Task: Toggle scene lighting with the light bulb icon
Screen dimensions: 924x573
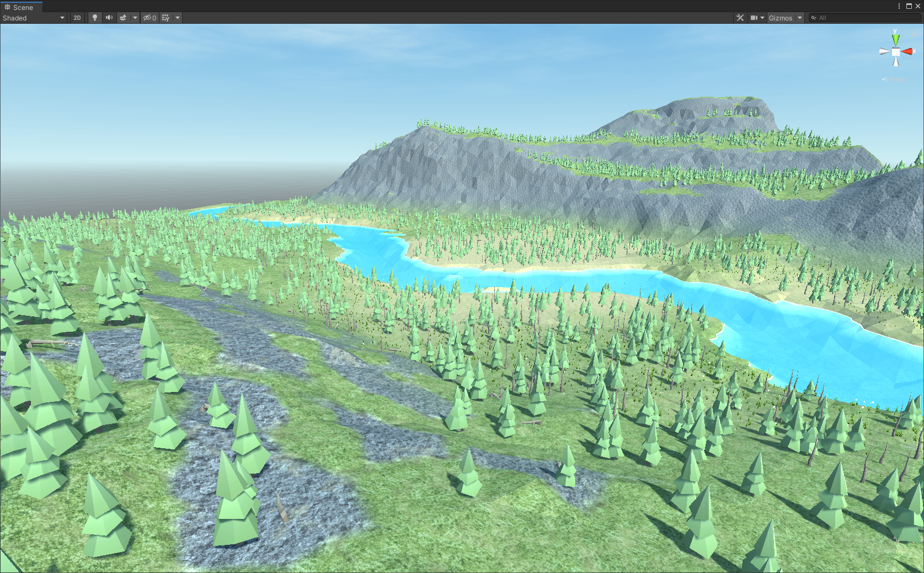Action: coord(94,18)
